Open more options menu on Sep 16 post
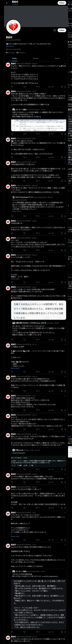 click(65, 64)
